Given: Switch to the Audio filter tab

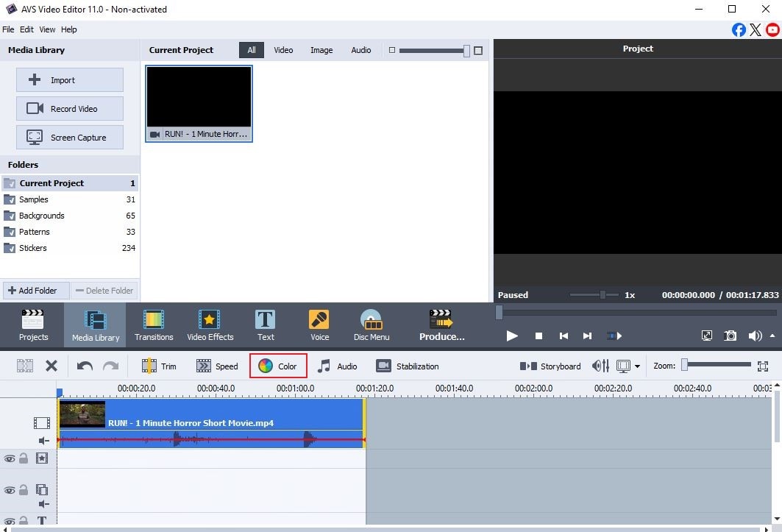Looking at the screenshot, I should point(360,50).
